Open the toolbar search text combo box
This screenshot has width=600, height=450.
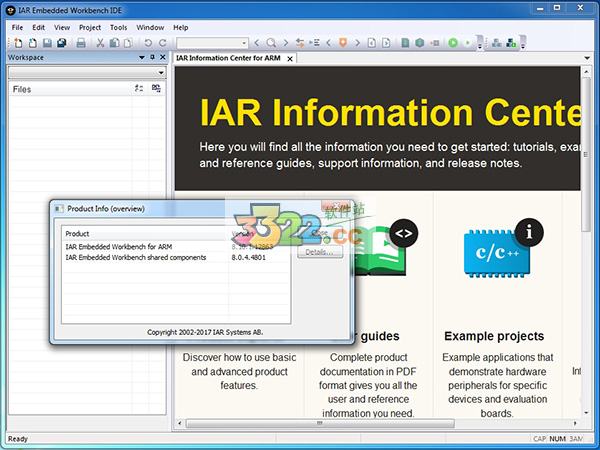212,43
